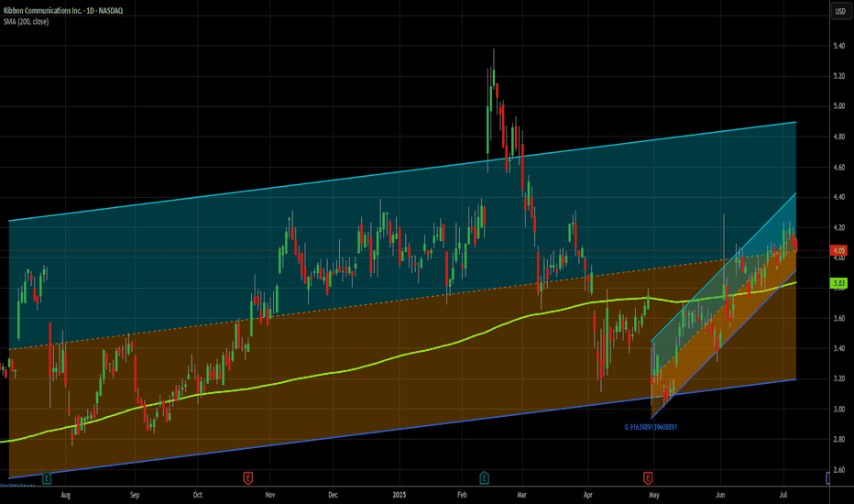Viewport: 854px width, 504px height.
Task: Click the Feb label on time axis
Action: (x=462, y=495)
